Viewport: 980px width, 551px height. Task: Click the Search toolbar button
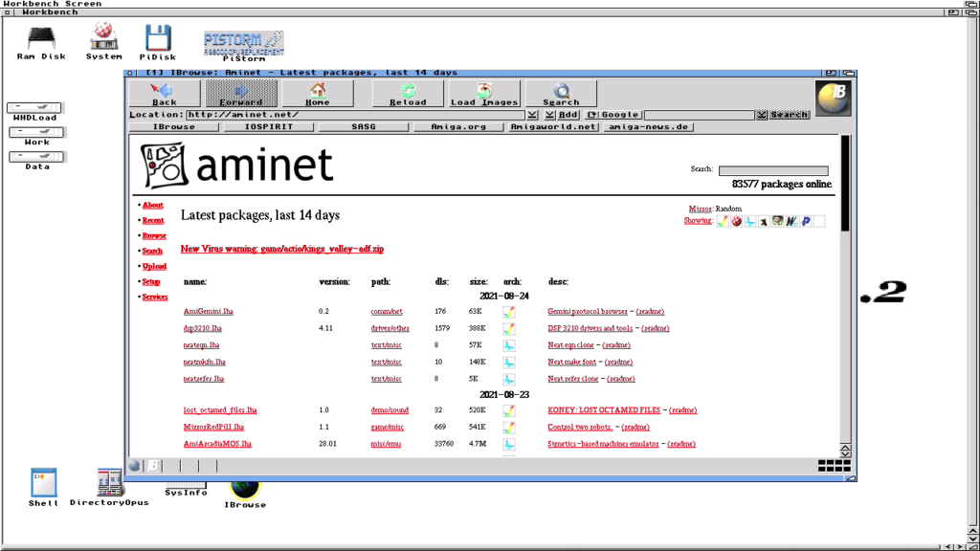coord(561,94)
